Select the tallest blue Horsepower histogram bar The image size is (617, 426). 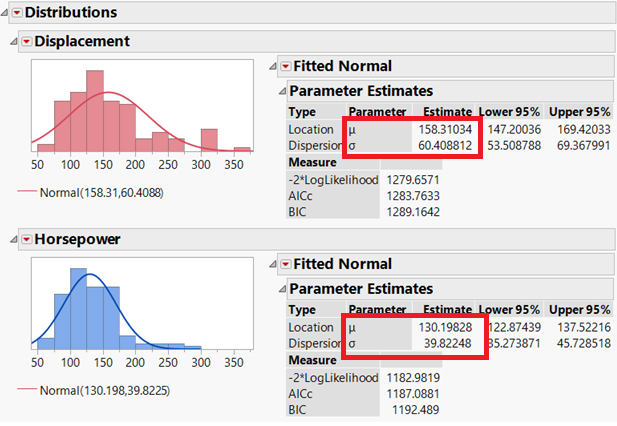coord(78,309)
